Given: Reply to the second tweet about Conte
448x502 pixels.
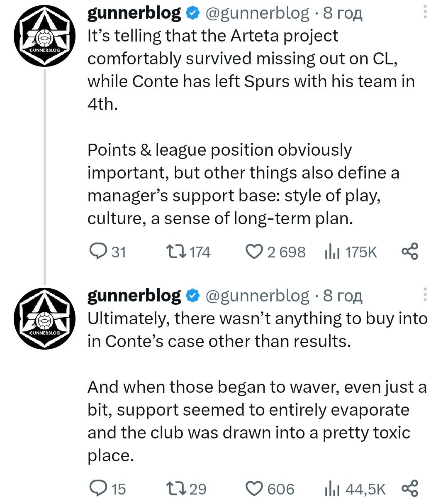Looking at the screenshot, I should click(x=98, y=489).
